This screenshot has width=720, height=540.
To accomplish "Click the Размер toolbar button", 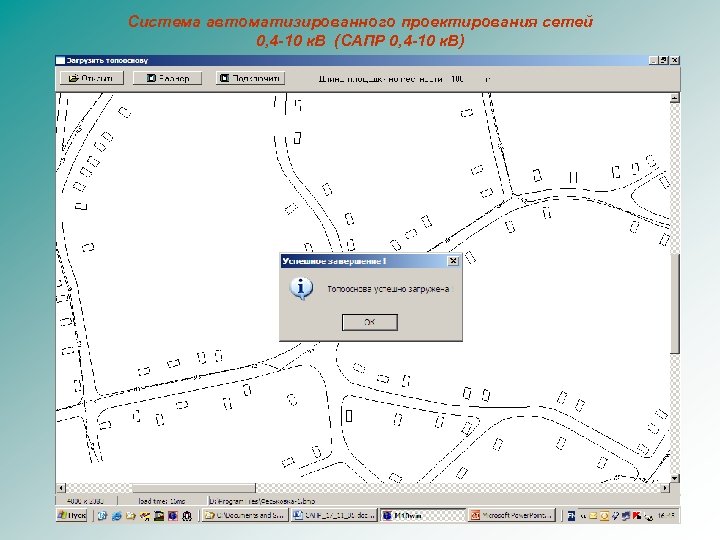I will point(168,78).
